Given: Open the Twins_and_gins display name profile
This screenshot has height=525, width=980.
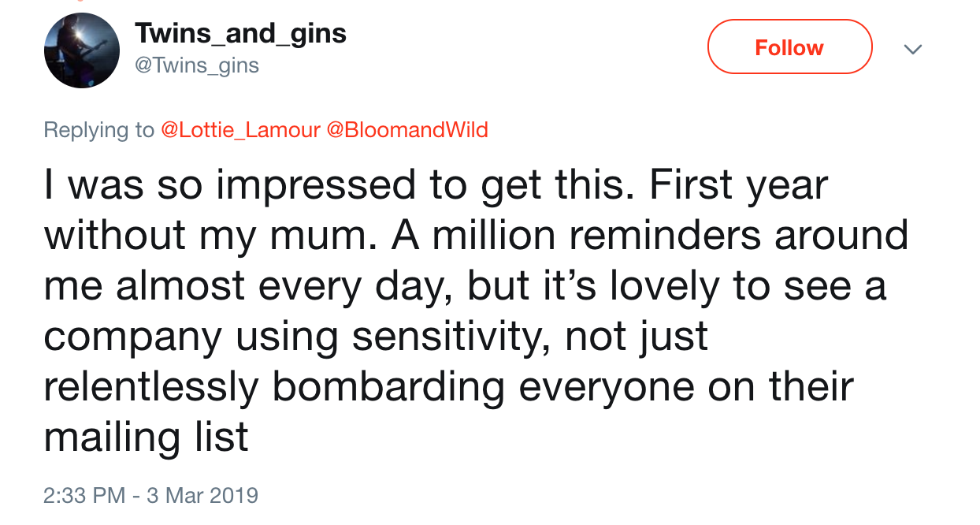Looking at the screenshot, I should tap(240, 33).
